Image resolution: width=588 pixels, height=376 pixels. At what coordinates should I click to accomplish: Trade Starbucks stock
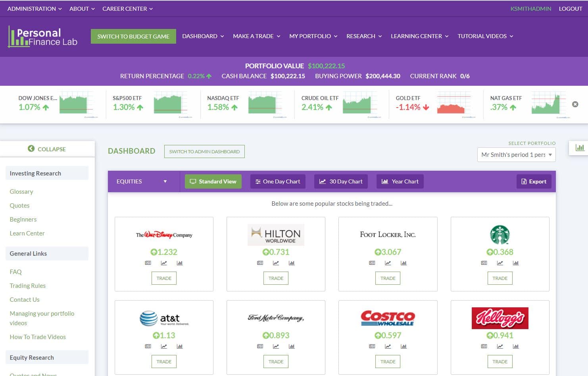point(500,278)
